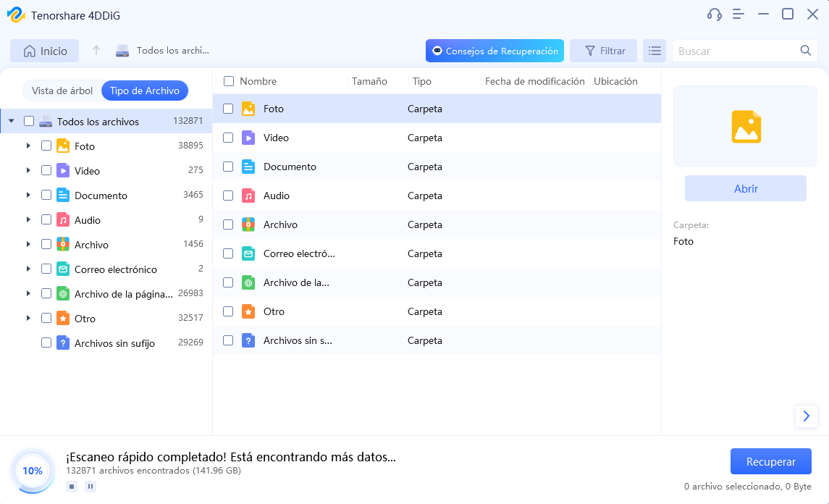Click the Vídeo folder icon in file list
The image size is (829, 504).
click(248, 138)
